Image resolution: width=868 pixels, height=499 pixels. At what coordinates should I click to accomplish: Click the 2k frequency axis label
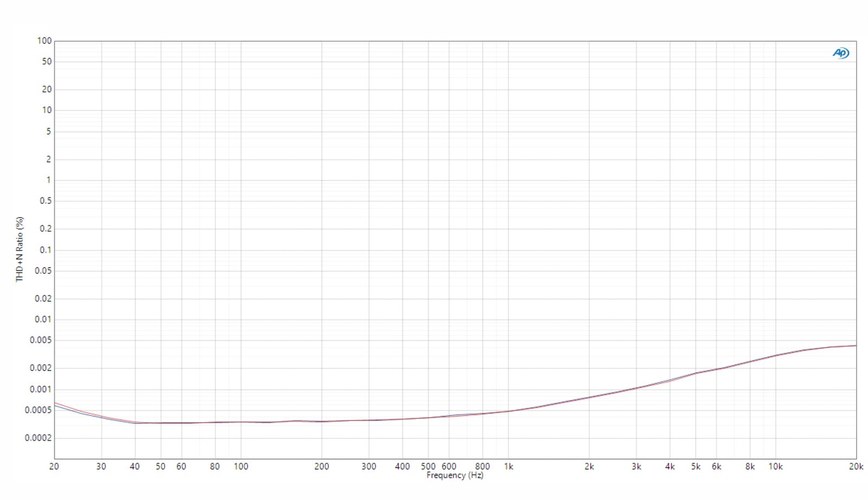coord(589,466)
